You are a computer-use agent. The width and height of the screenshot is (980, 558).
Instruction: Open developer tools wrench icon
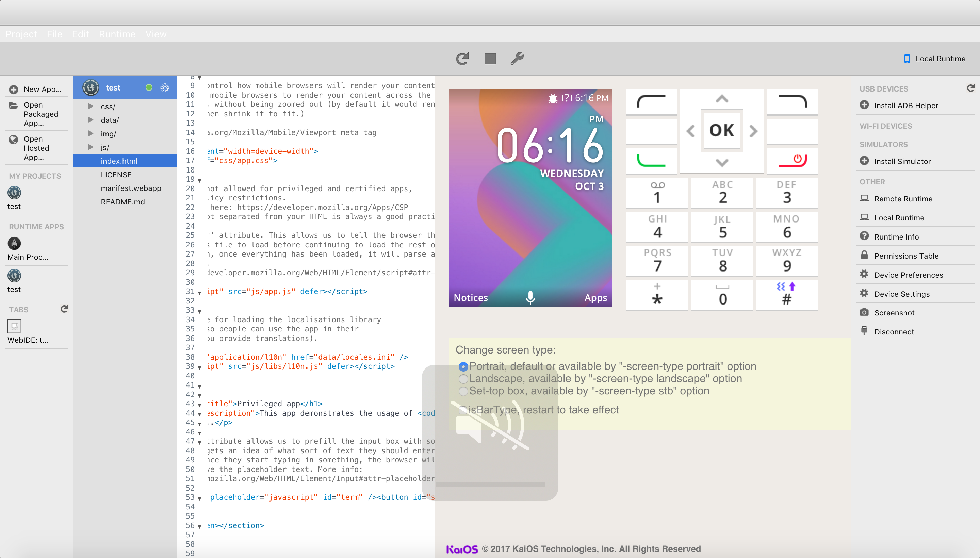pos(517,59)
